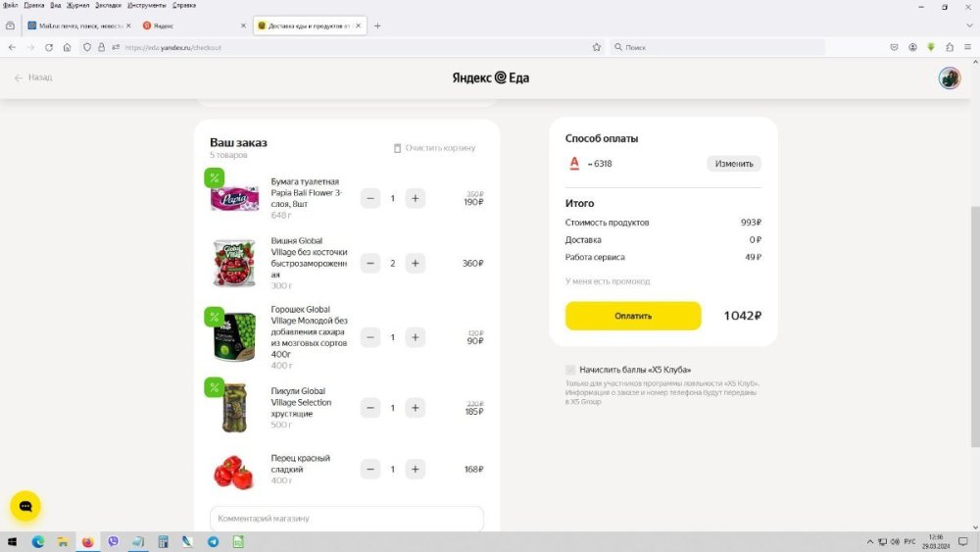Click the promo code link
The height and width of the screenshot is (552, 980).
[x=608, y=281]
